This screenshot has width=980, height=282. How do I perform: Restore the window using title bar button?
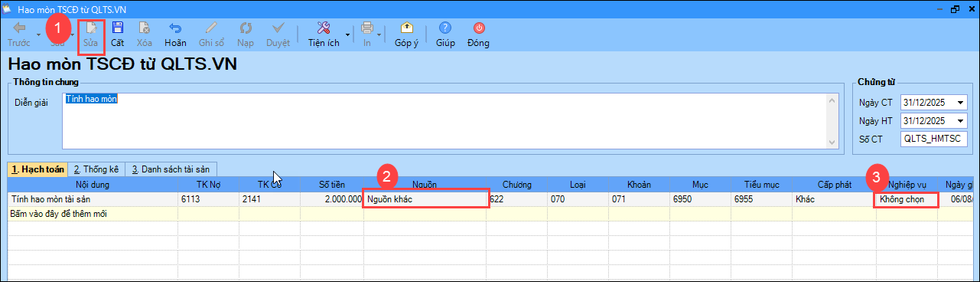click(954, 8)
